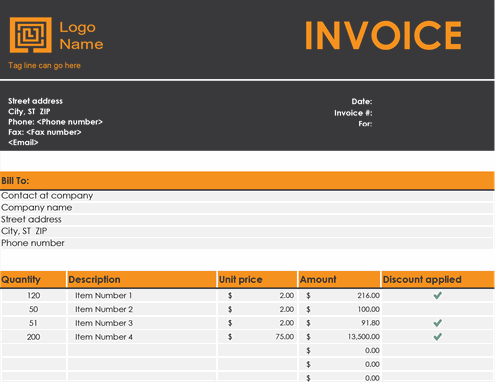The width and height of the screenshot is (498, 382).
Task: Select amount cell '100.00'
Action: point(339,309)
